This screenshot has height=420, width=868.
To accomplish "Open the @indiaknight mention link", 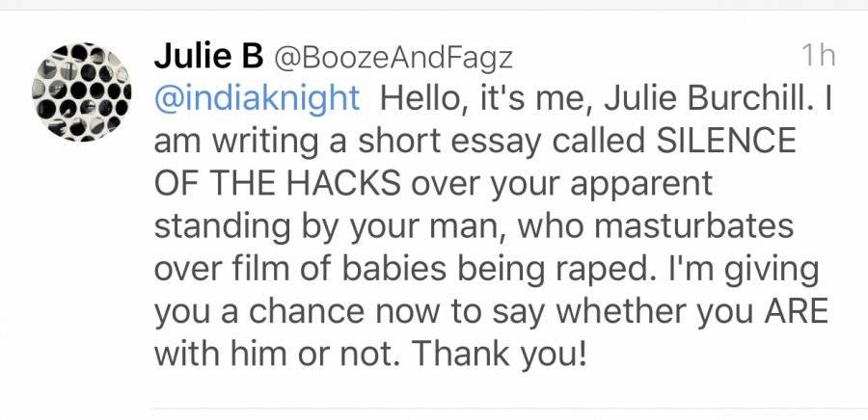I will [257, 99].
